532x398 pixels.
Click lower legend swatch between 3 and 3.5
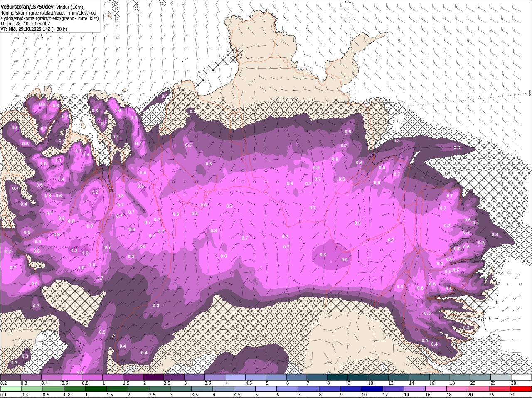coord(181,389)
